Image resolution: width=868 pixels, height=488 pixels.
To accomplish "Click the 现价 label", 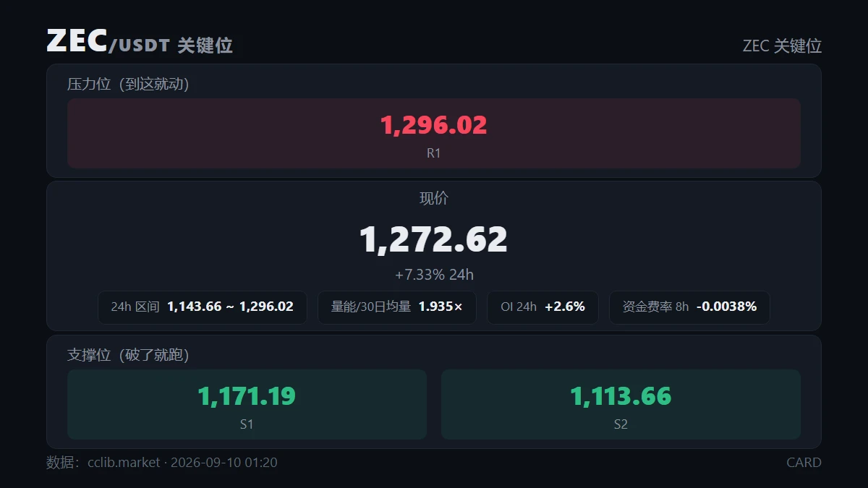I will (x=434, y=199).
